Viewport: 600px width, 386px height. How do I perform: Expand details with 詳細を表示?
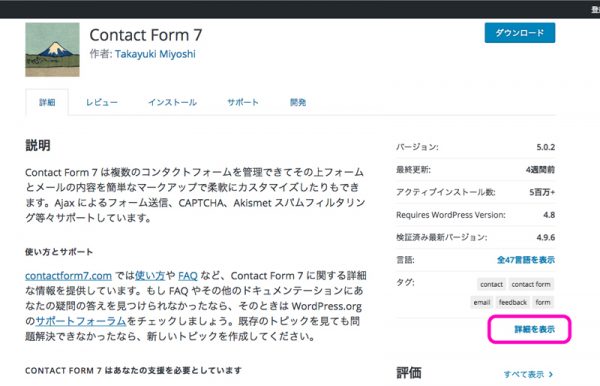click(x=534, y=329)
